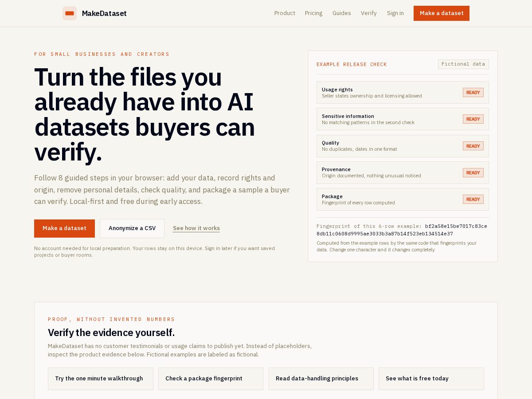This screenshot has height=399, width=532.
Task: Click the Package READY badge
Action: pyautogui.click(x=473, y=199)
